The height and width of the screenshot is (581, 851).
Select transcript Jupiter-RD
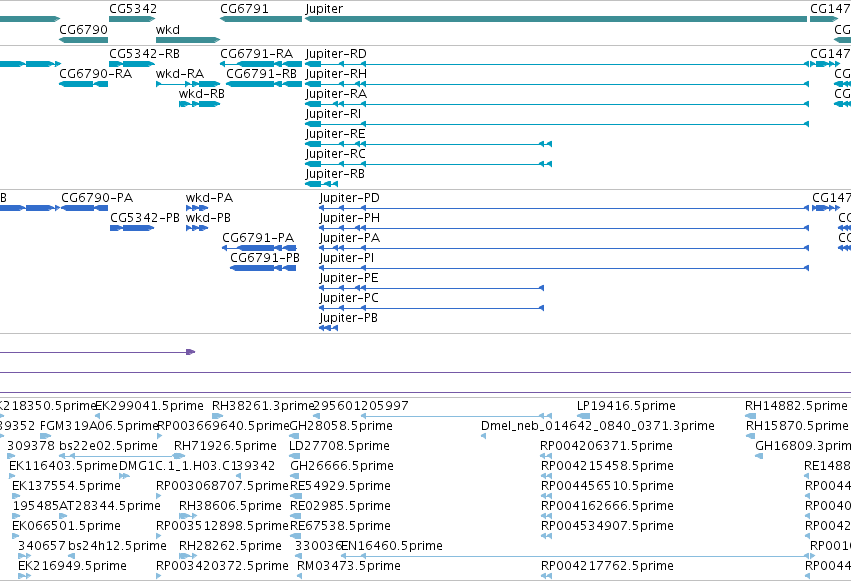point(557,64)
